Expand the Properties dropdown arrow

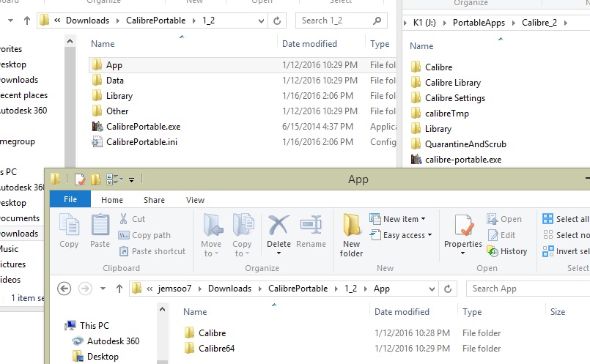(x=462, y=253)
